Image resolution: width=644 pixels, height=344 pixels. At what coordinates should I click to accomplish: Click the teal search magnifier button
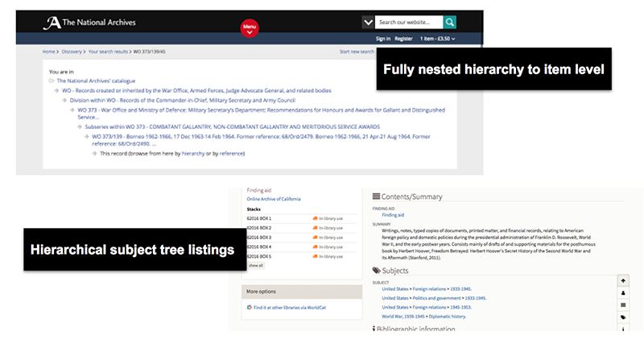tap(450, 23)
